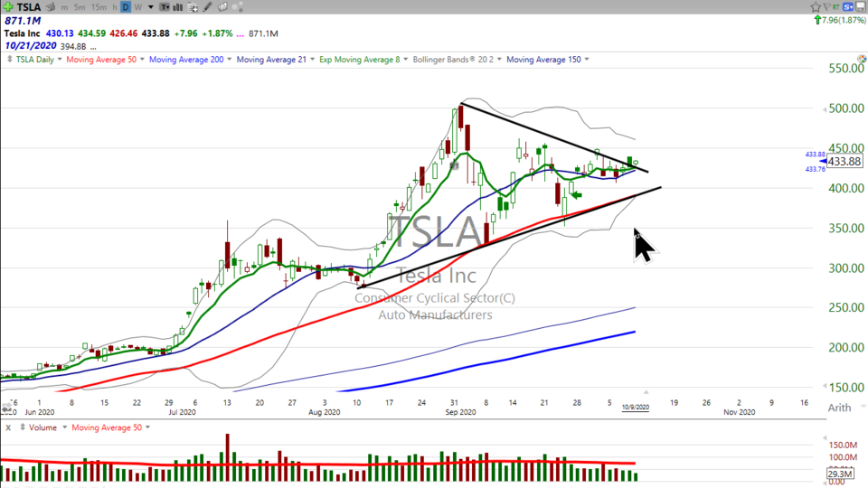This screenshot has height=488, width=868.
Task: Open the volume Moving Average 50 dropdown
Action: click(x=147, y=427)
